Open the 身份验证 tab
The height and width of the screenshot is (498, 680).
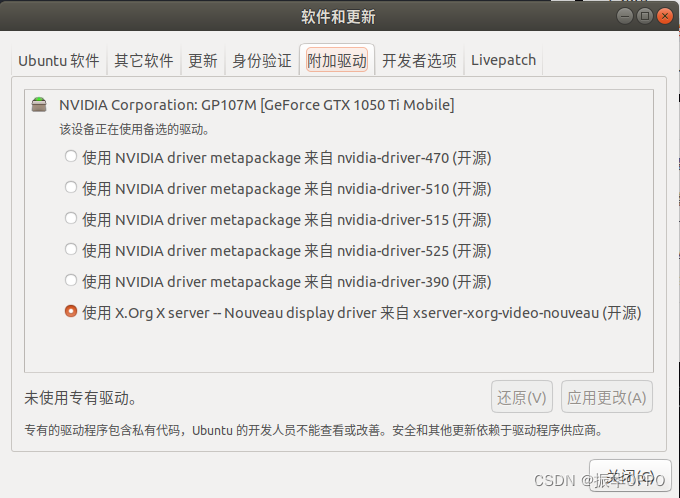pyautogui.click(x=262, y=60)
